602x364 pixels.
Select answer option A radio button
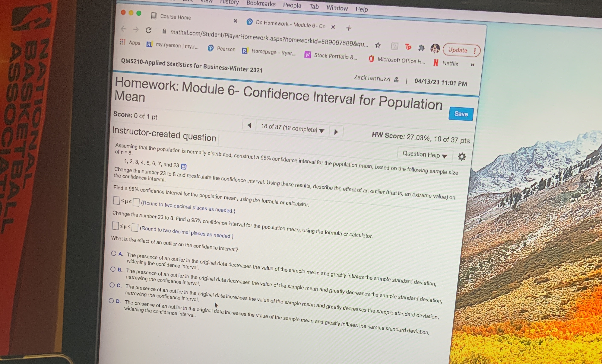[114, 253]
